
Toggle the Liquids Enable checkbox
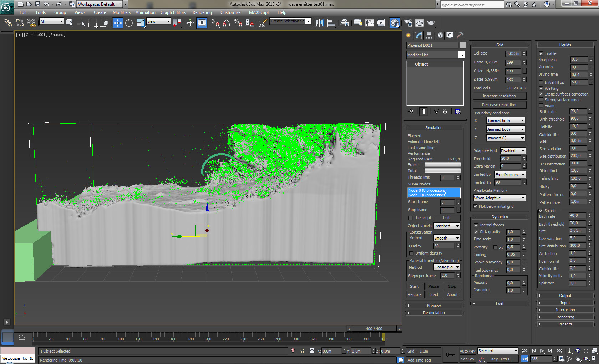point(541,53)
